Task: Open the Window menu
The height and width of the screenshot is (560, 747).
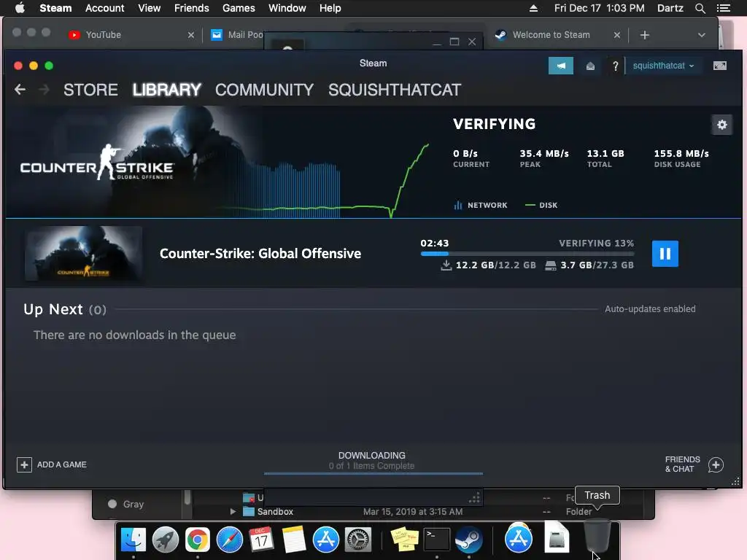Action: coord(287,8)
